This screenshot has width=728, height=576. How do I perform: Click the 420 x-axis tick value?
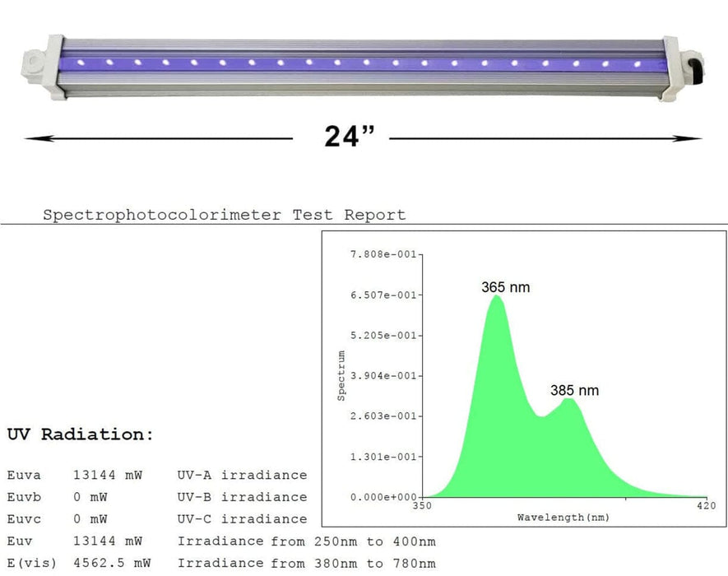[x=705, y=506]
